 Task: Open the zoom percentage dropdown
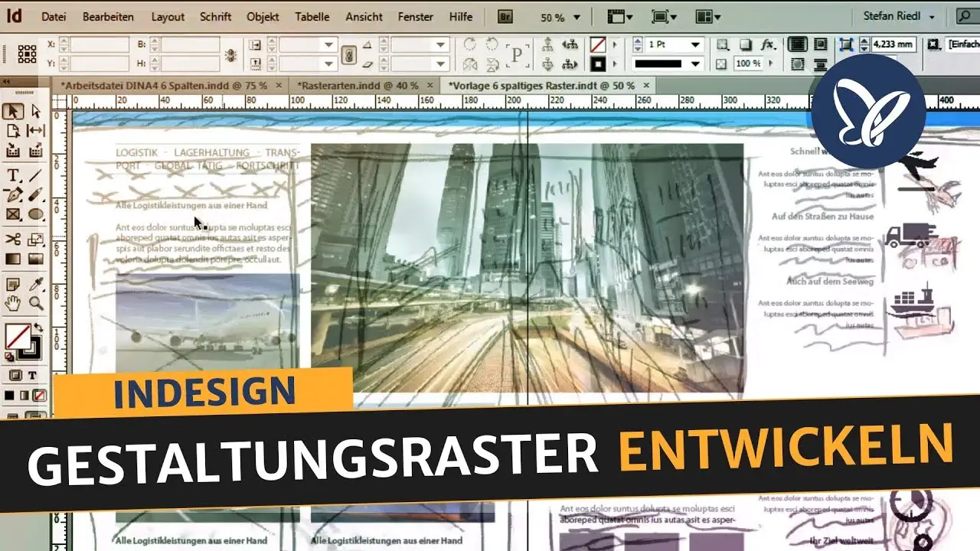576,17
